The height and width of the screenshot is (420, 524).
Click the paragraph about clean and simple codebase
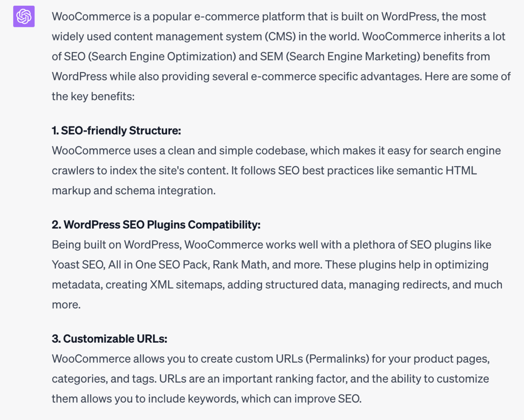276,171
